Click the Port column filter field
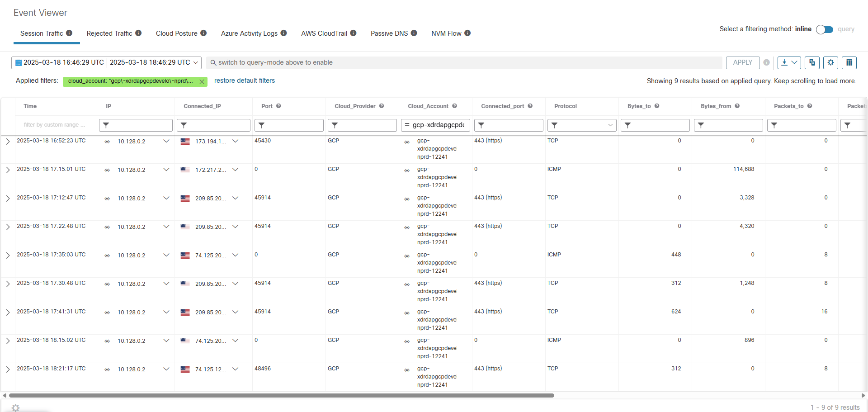Screen dimensions: 868x412 tap(289, 125)
